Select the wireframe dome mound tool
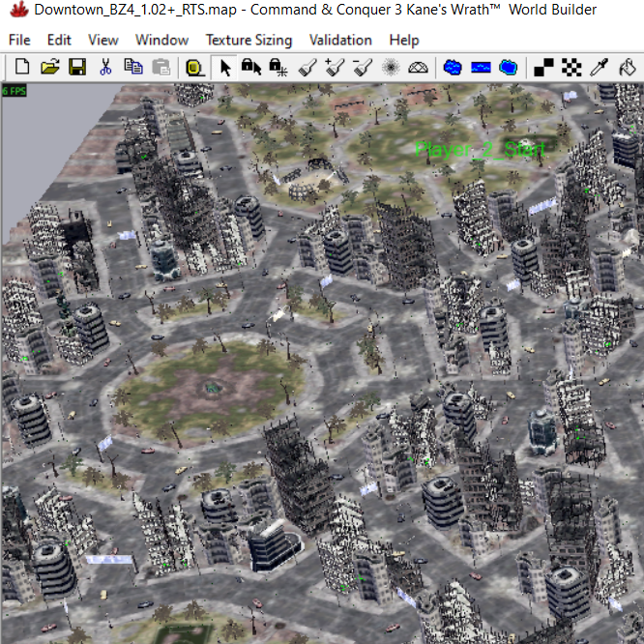This screenshot has height=644, width=644. tap(418, 67)
